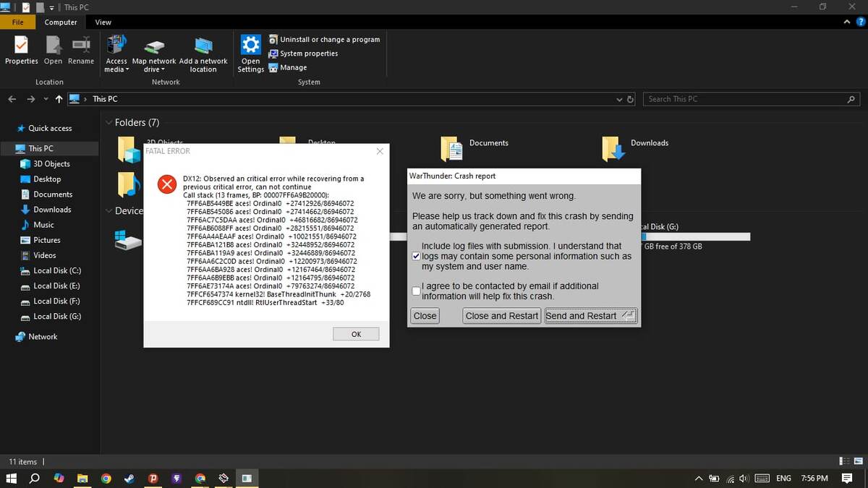
Task: Click the Back navigation arrow
Action: 12,99
